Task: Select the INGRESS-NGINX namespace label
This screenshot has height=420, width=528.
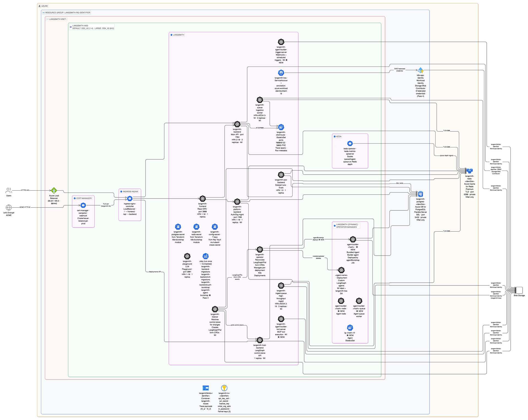Action: click(129, 191)
